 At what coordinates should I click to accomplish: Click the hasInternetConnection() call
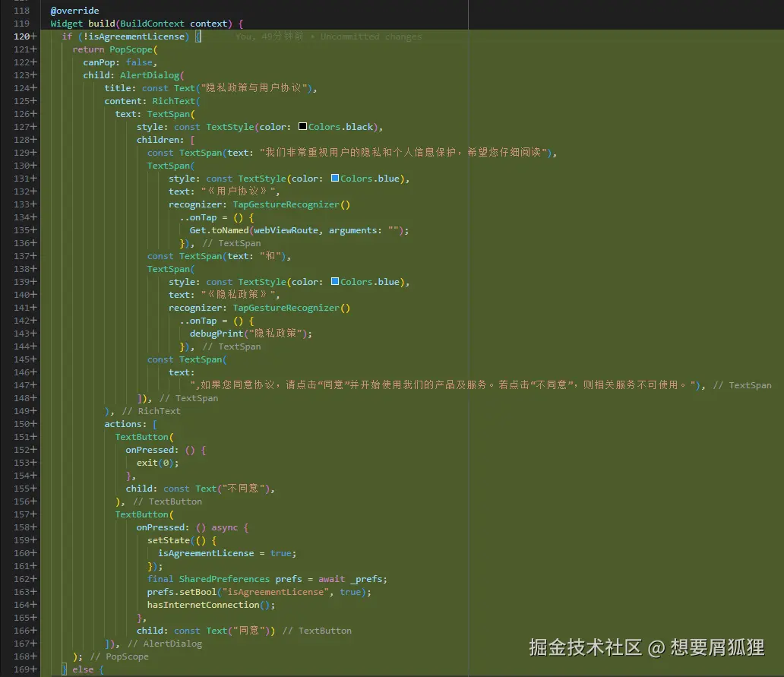pyautogui.click(x=208, y=605)
